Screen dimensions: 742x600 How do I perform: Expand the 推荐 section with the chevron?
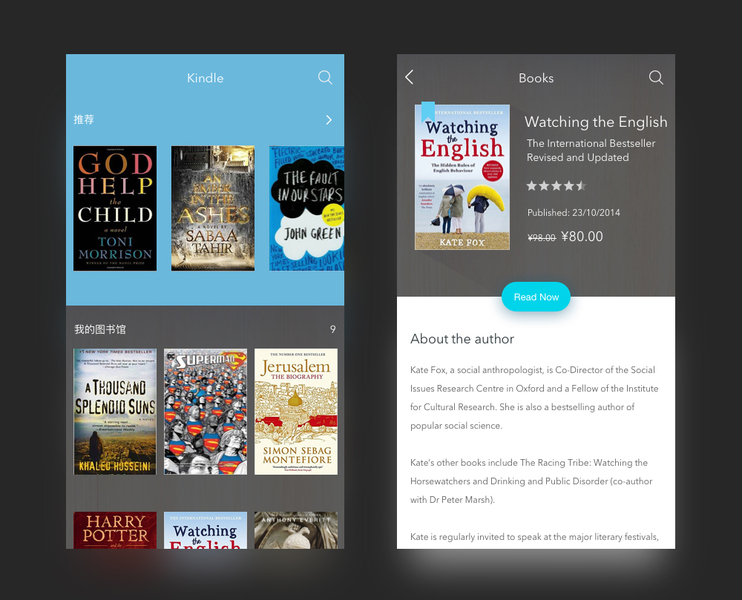click(x=329, y=120)
